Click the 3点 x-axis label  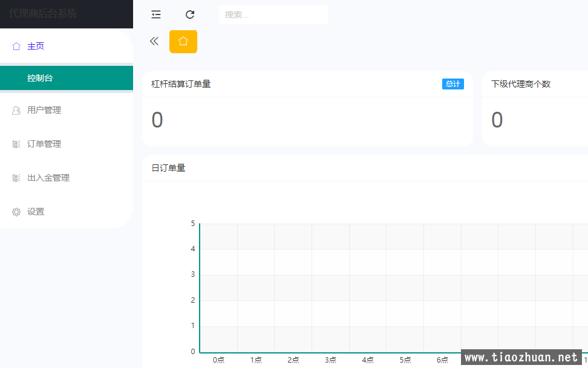pos(330,360)
